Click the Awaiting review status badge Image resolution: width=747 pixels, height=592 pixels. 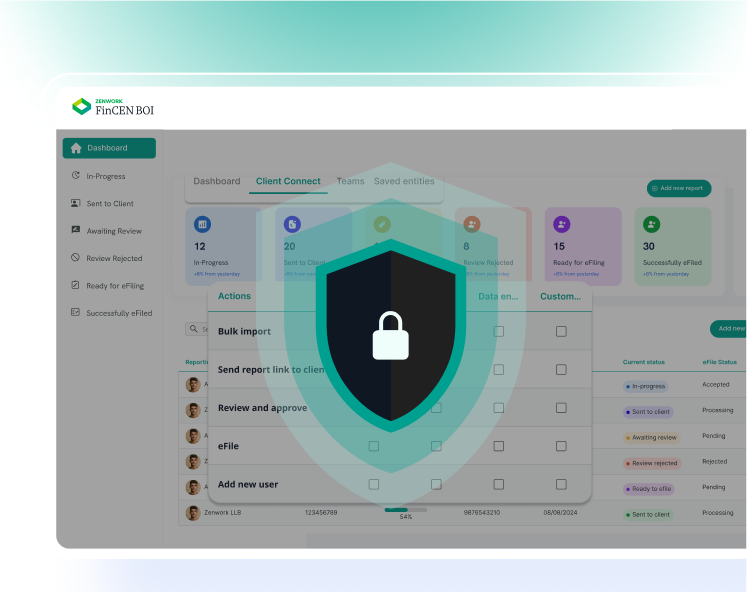[x=651, y=438]
